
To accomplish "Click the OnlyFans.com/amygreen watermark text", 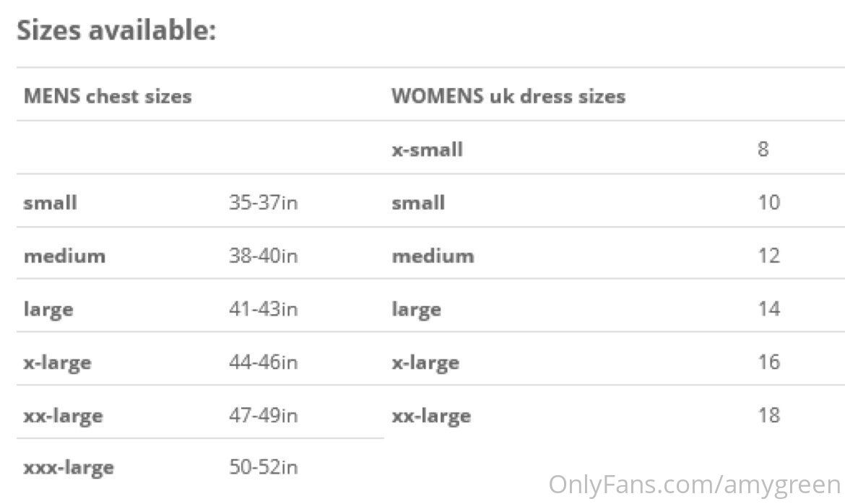I will point(695,485).
